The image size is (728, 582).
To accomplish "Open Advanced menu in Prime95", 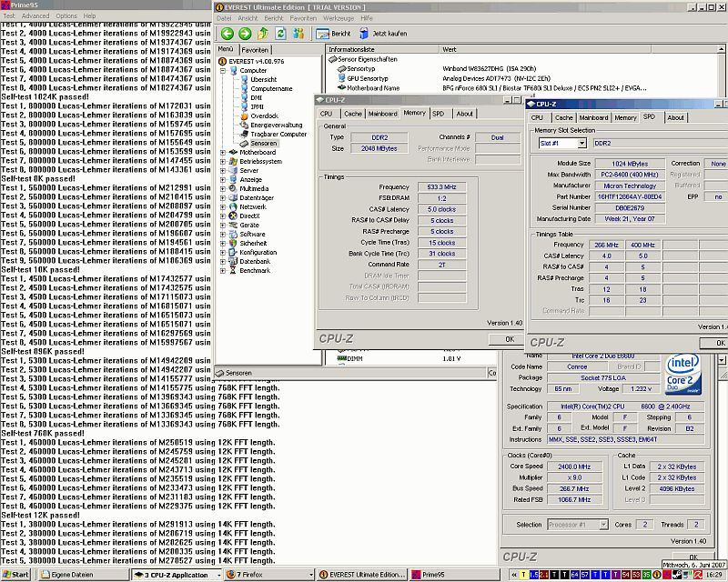I will pos(35,15).
